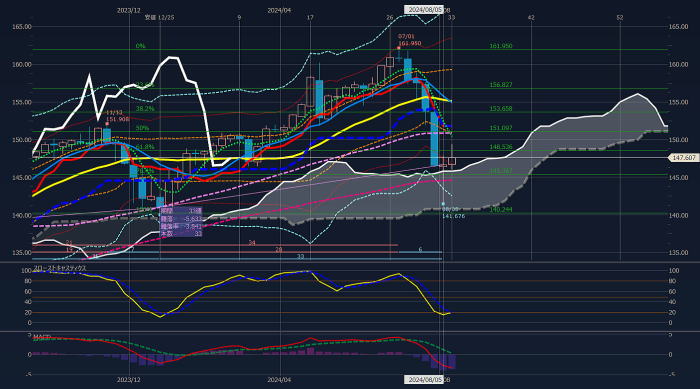700x389 pixels.
Task: Click the 本数 33 row in info box
Action: click(181, 234)
